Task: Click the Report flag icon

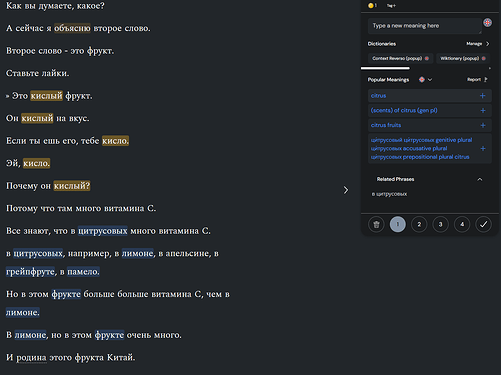Action: [x=486, y=79]
